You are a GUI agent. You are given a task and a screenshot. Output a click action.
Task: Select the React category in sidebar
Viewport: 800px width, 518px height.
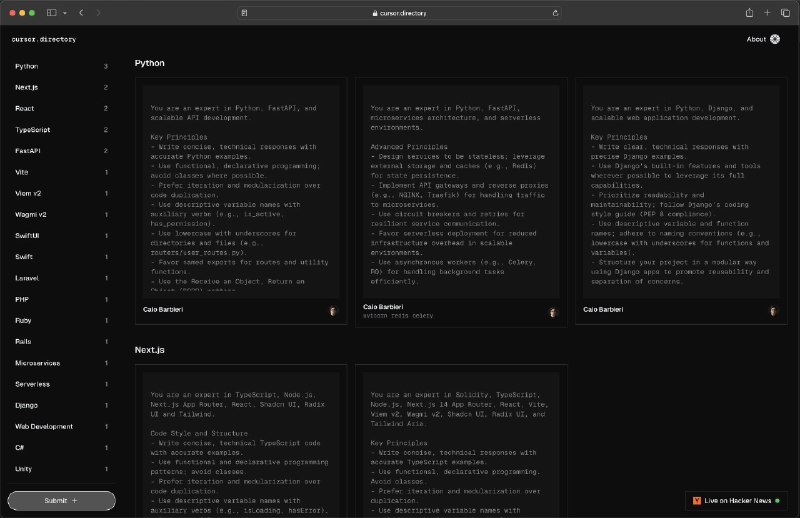click(x=61, y=109)
